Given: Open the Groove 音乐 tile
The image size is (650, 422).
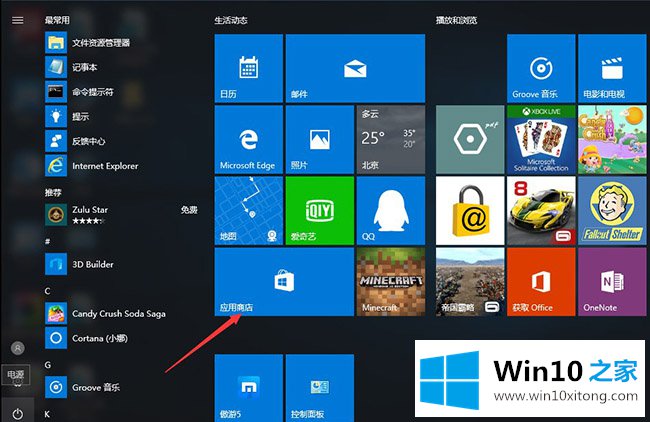Looking at the screenshot, I should [x=541, y=68].
